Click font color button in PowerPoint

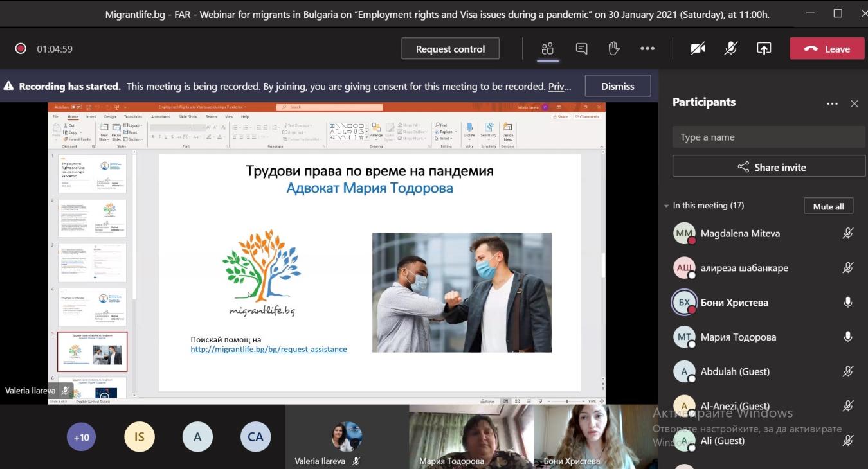(219, 137)
